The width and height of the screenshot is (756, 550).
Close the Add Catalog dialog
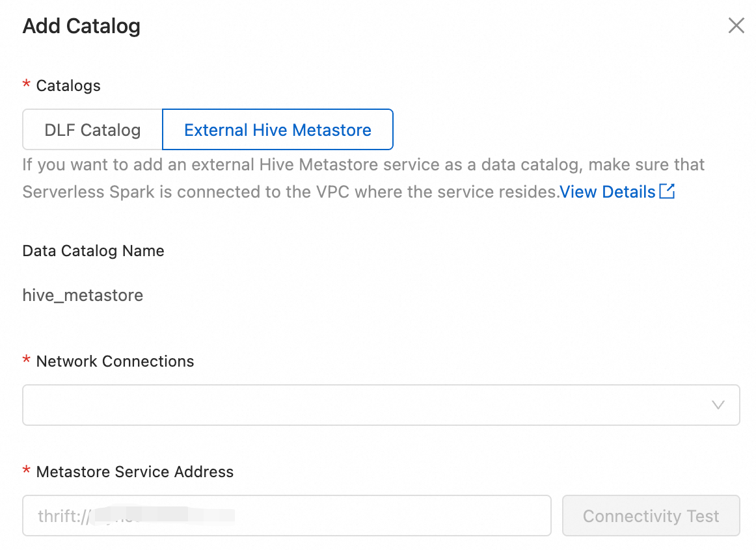coord(736,26)
